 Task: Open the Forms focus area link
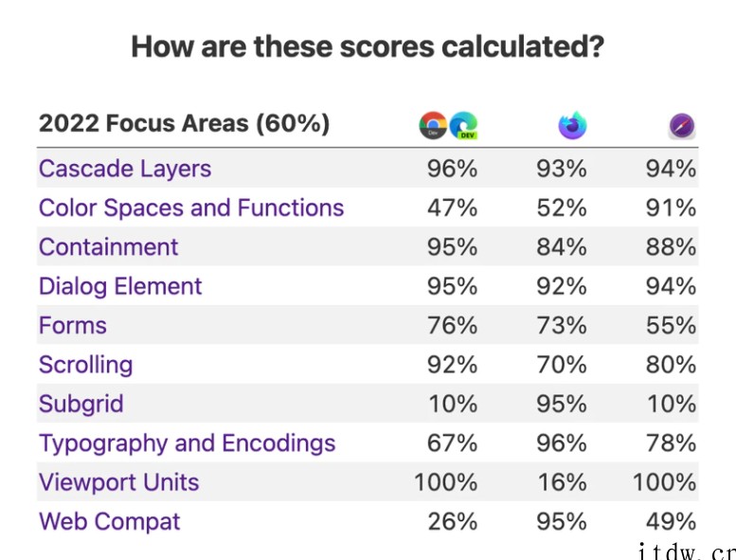(x=73, y=325)
